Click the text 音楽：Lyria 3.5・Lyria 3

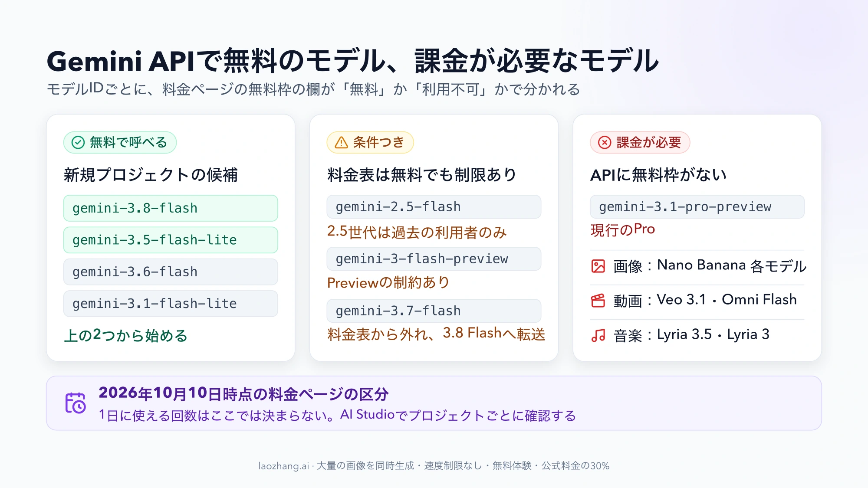tap(691, 335)
